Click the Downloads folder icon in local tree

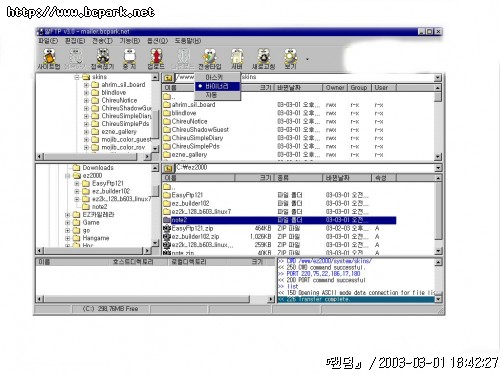[77, 167]
